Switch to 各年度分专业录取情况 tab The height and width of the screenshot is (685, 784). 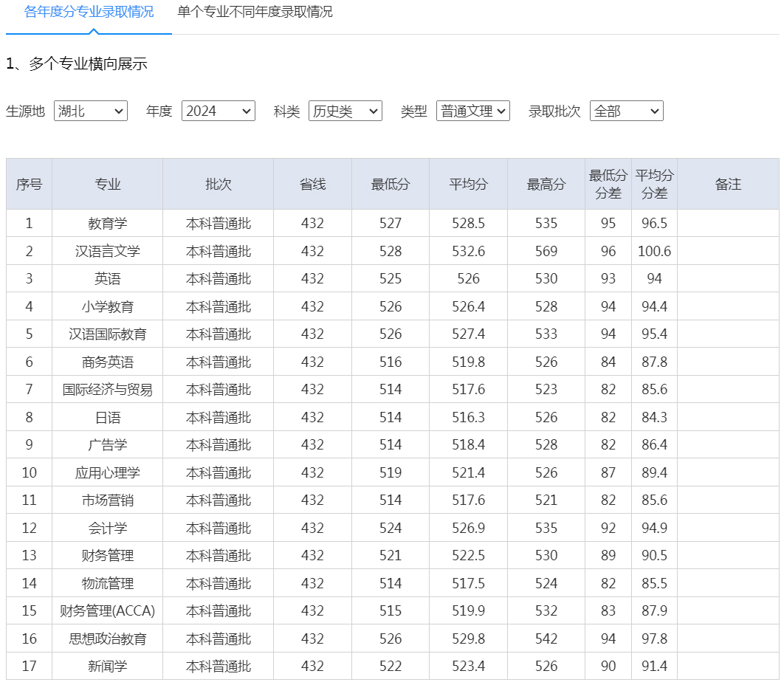[x=89, y=12]
